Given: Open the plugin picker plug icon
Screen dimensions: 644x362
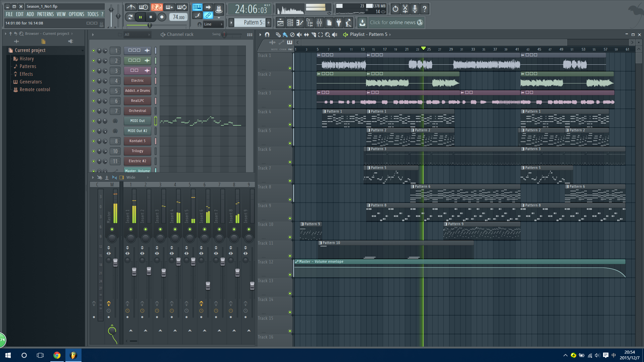Looking at the screenshot, I should pos(339,23).
